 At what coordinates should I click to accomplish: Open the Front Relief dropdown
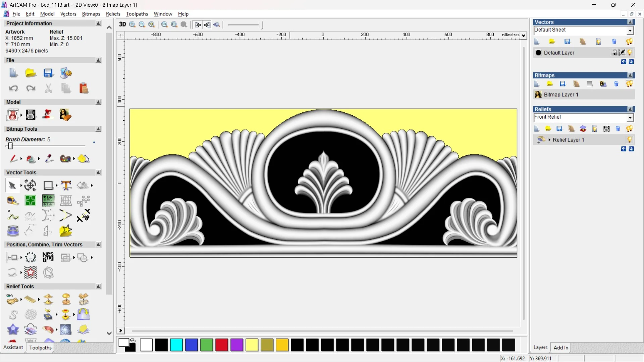630,117
